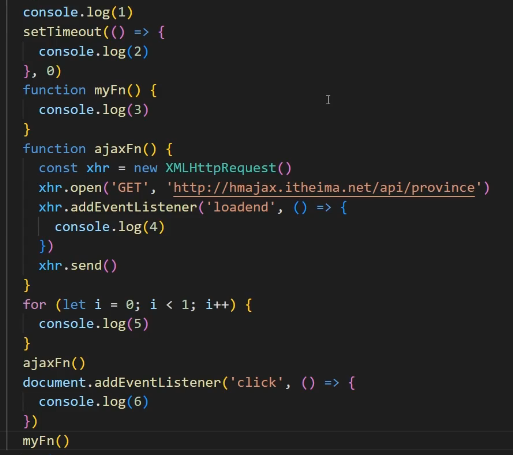The height and width of the screenshot is (455, 513).
Task: Select the 'console.log(4)' statement
Action: 110,227
